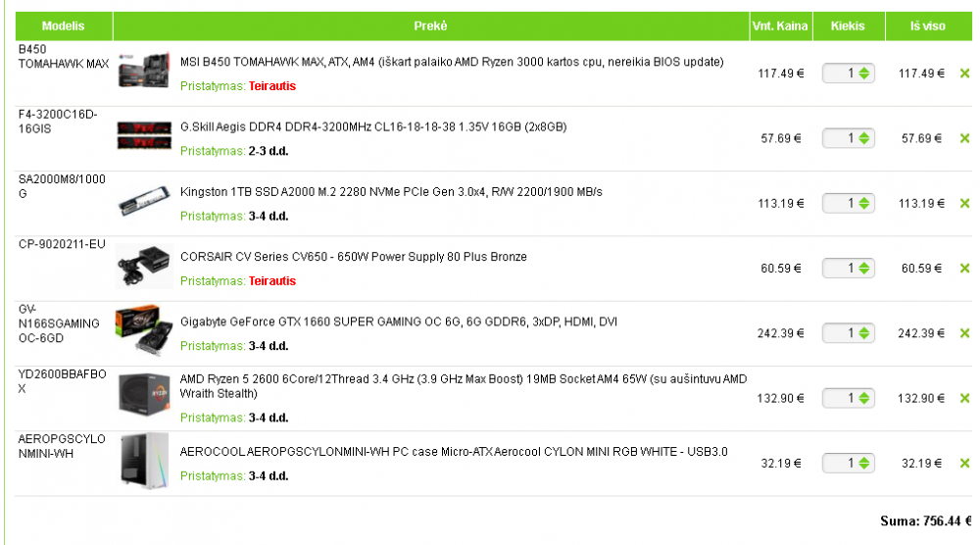
Task: Click quantity stepper arrows for G.Skill Aegis RAM
Action: [864, 139]
